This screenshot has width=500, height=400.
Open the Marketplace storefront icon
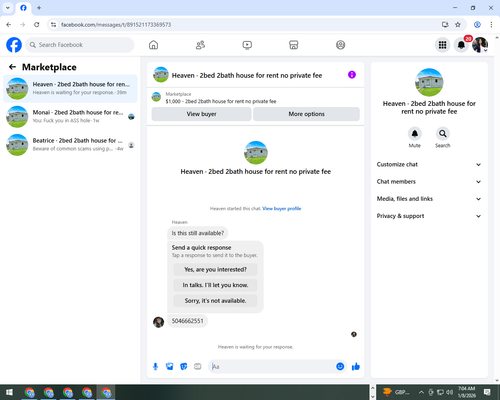294,45
